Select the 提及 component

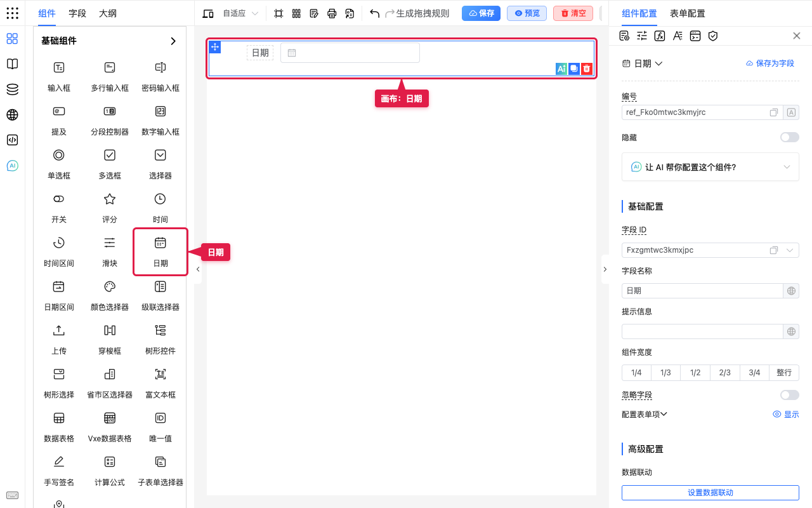(59, 121)
